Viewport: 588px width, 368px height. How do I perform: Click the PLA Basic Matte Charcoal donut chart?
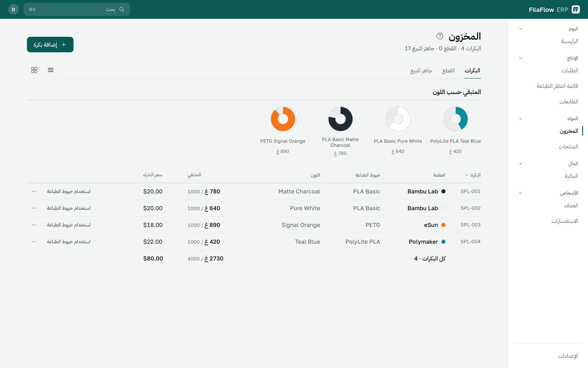click(x=340, y=119)
